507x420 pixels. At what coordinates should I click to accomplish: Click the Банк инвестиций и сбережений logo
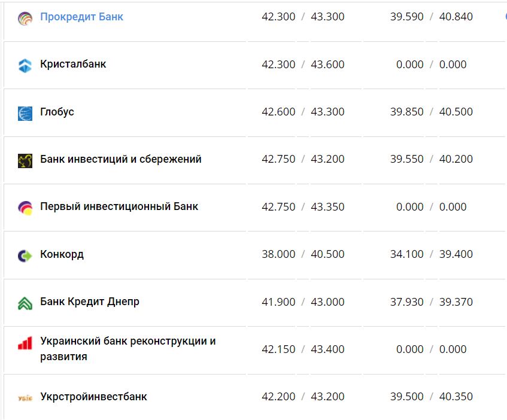(24, 160)
